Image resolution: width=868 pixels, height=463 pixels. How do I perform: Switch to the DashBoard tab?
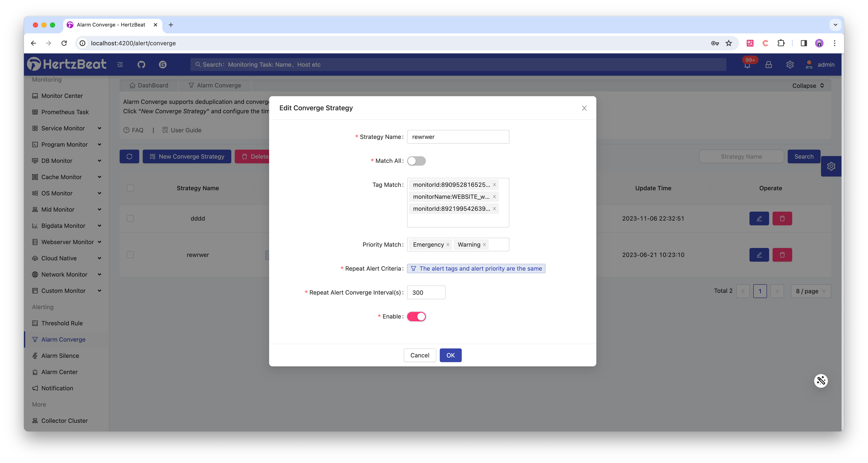[149, 85]
